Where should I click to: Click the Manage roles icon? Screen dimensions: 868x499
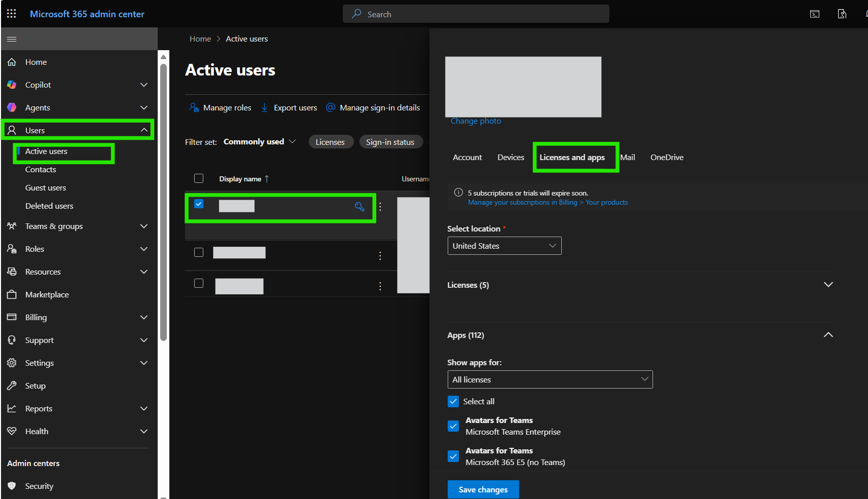tap(194, 107)
